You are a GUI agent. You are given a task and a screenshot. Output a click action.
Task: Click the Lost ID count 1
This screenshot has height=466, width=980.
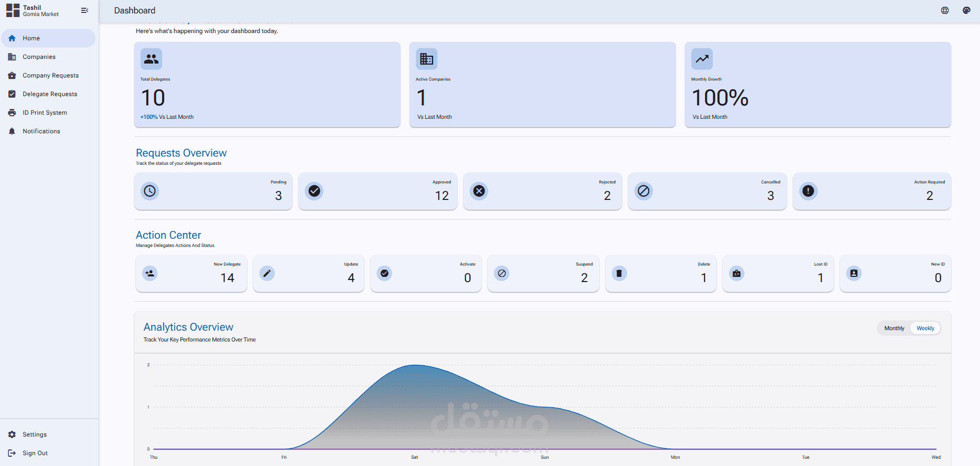coord(820,278)
